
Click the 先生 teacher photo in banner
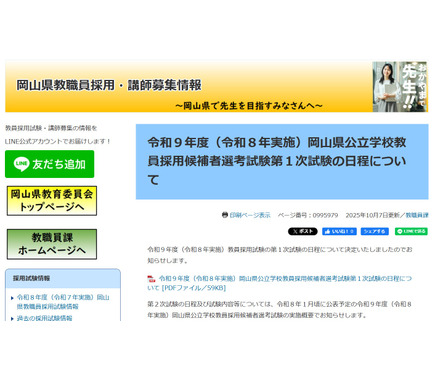coord(400,87)
